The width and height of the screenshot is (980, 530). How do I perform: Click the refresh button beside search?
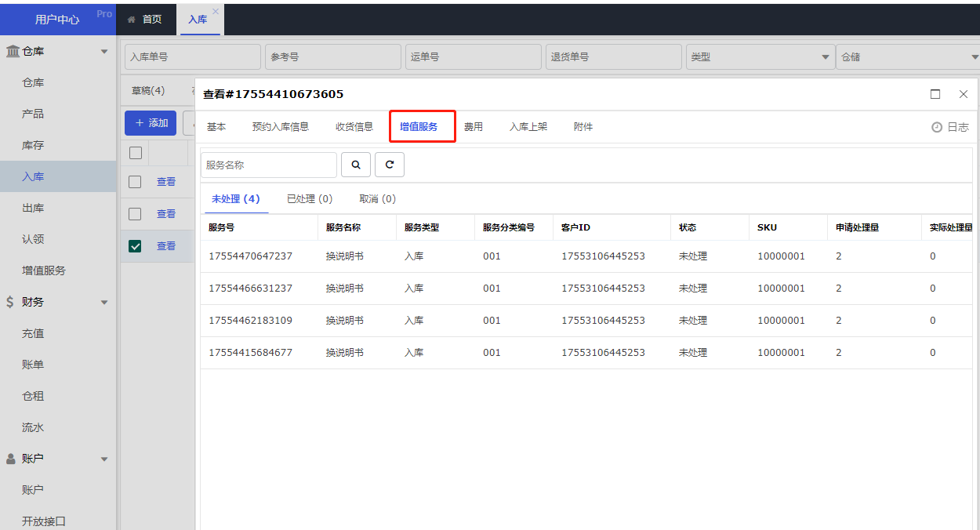tap(390, 165)
